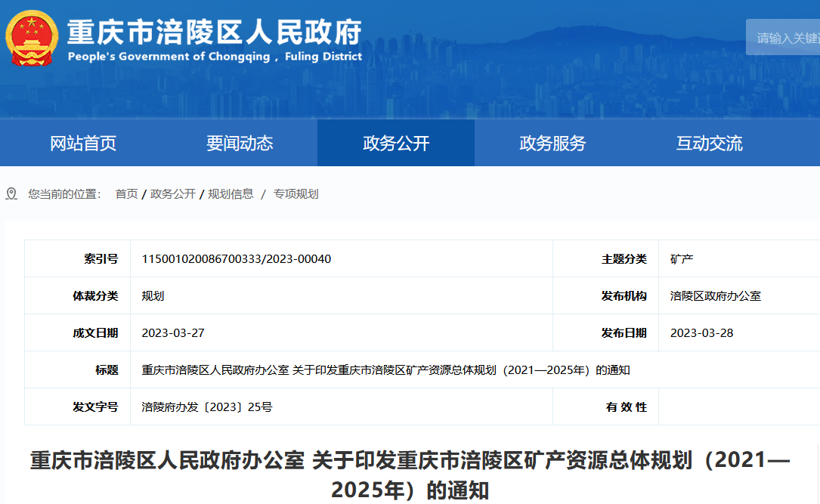
Task: Click the site title 重庆市涪陵区人民政府
Action: point(215,31)
